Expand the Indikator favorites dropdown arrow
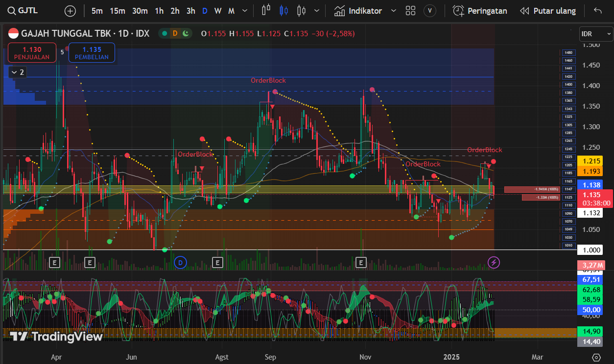Screen dimensions: 614x364 [x=393, y=11]
